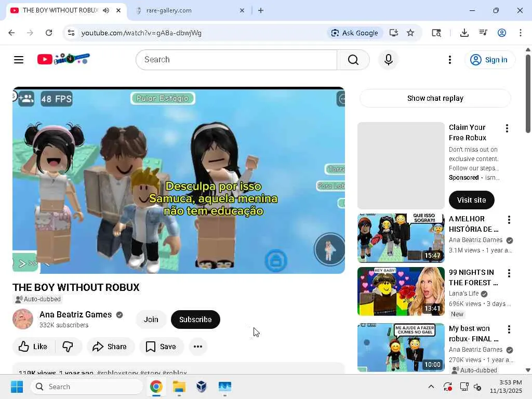Click the search magnifier button

[x=353, y=60]
